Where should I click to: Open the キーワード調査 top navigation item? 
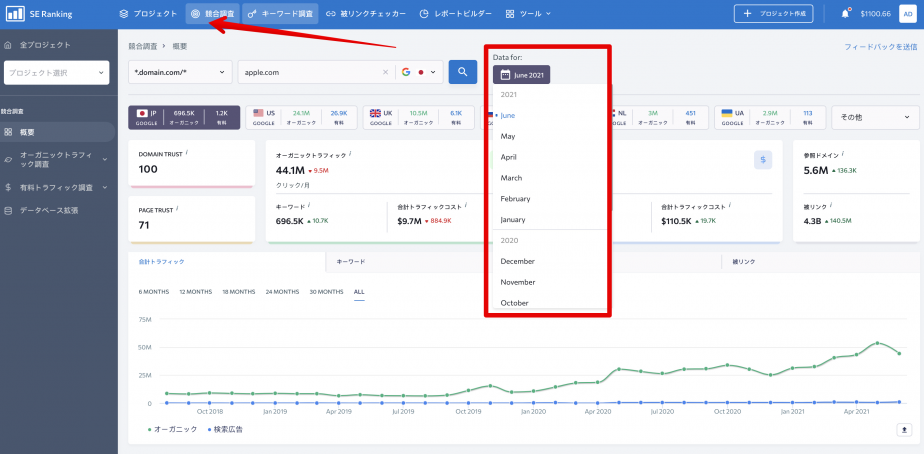pos(280,14)
